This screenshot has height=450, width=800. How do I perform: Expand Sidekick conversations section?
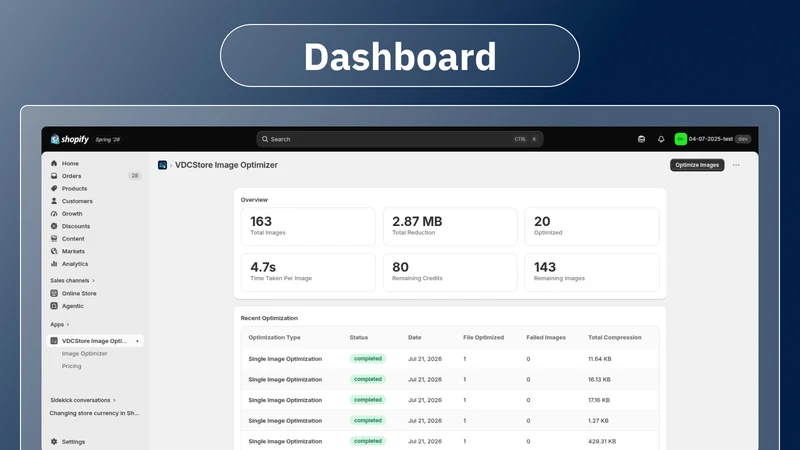coord(83,400)
